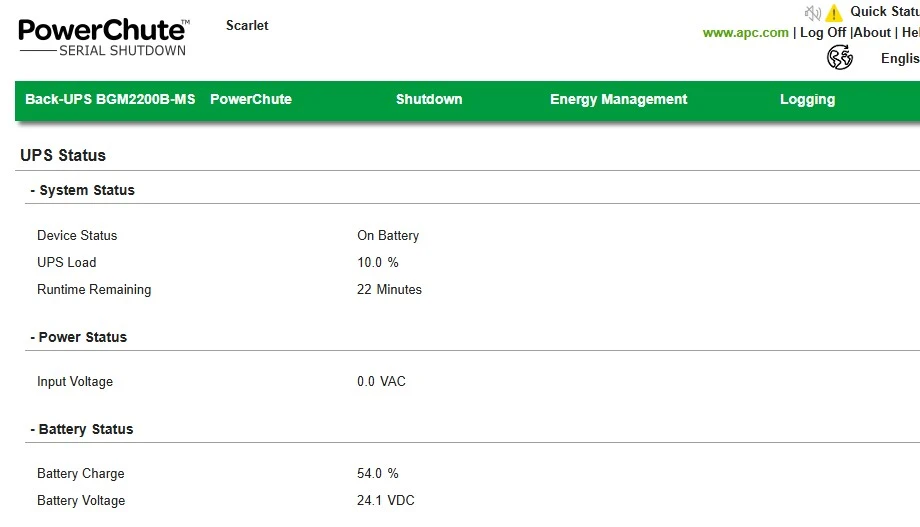Open the Shutdown menu
The height and width of the screenshot is (527, 920).
(x=429, y=99)
